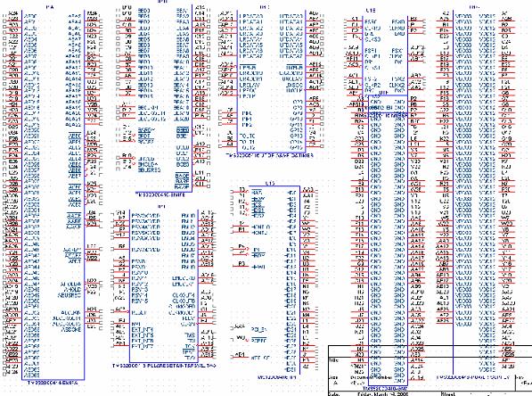Select the CLKOUT4 pin on the PLL block
The image size is (532, 396).
[184, 295]
